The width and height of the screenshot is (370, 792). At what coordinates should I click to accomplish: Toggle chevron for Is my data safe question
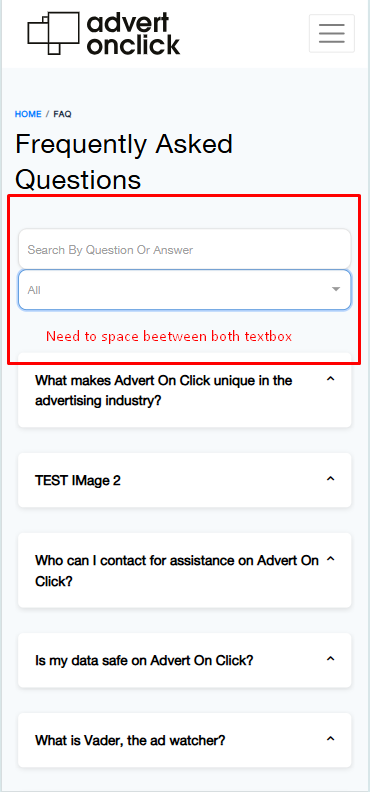point(331,659)
